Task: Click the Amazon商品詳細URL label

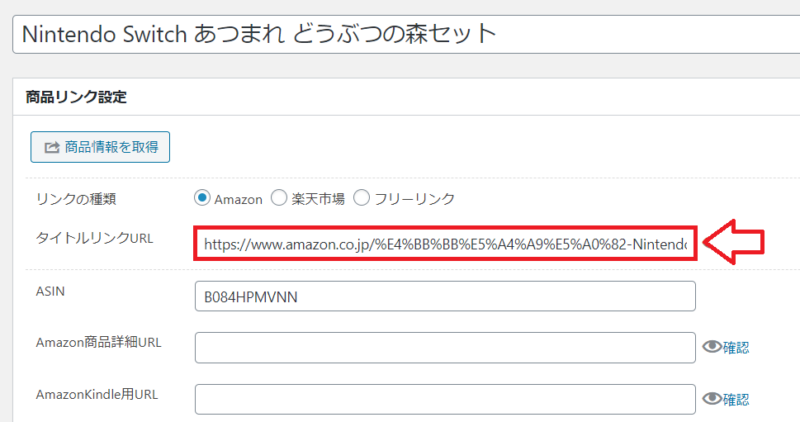Action: (98, 342)
